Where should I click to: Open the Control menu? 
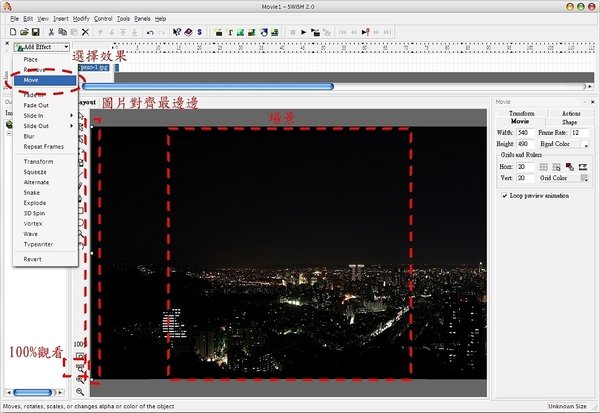[103, 18]
